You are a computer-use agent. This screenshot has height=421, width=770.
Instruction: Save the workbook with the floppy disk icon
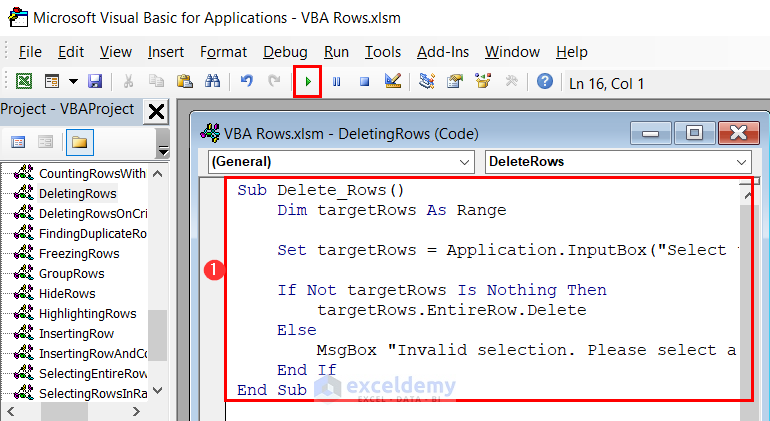(95, 81)
